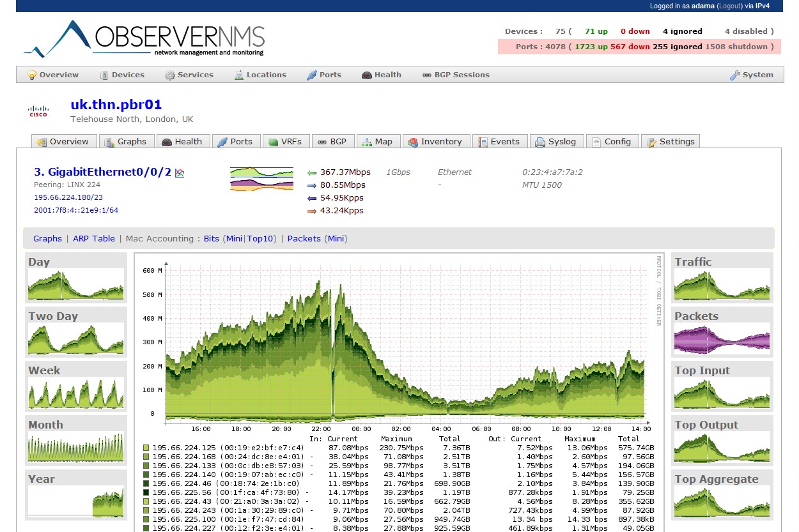Click the uk.thn.pbr01 device name link

coord(116,105)
